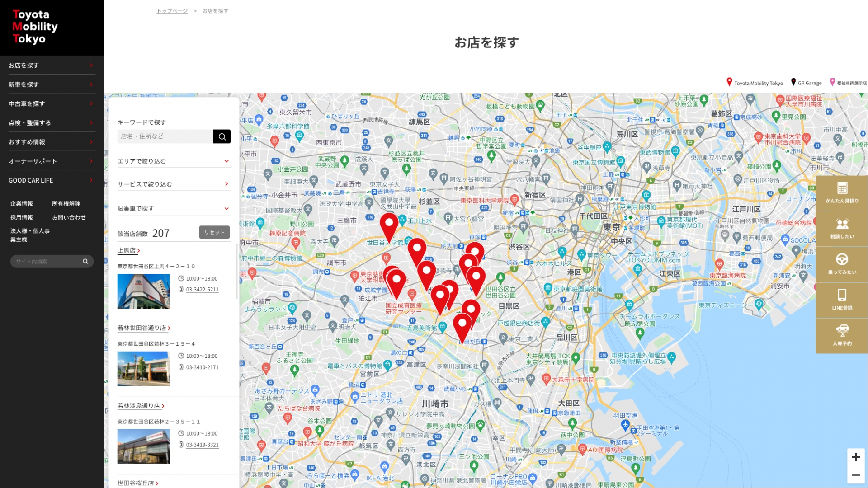Click the GR Garage legend pin

pyautogui.click(x=793, y=82)
